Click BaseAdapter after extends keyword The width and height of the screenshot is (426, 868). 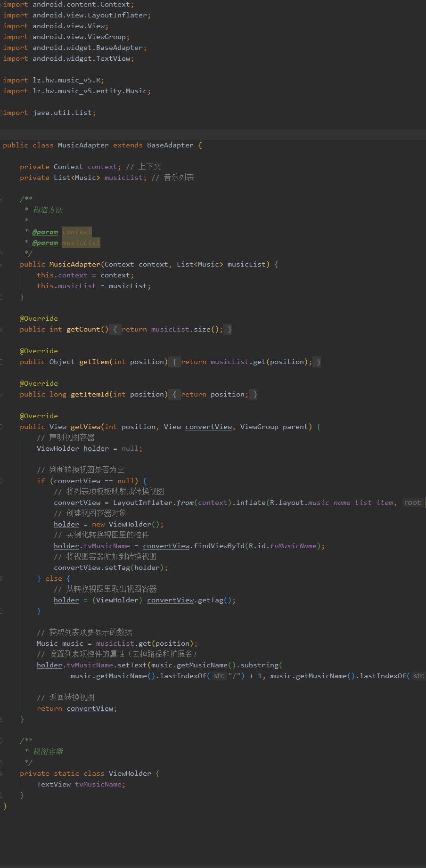170,145
